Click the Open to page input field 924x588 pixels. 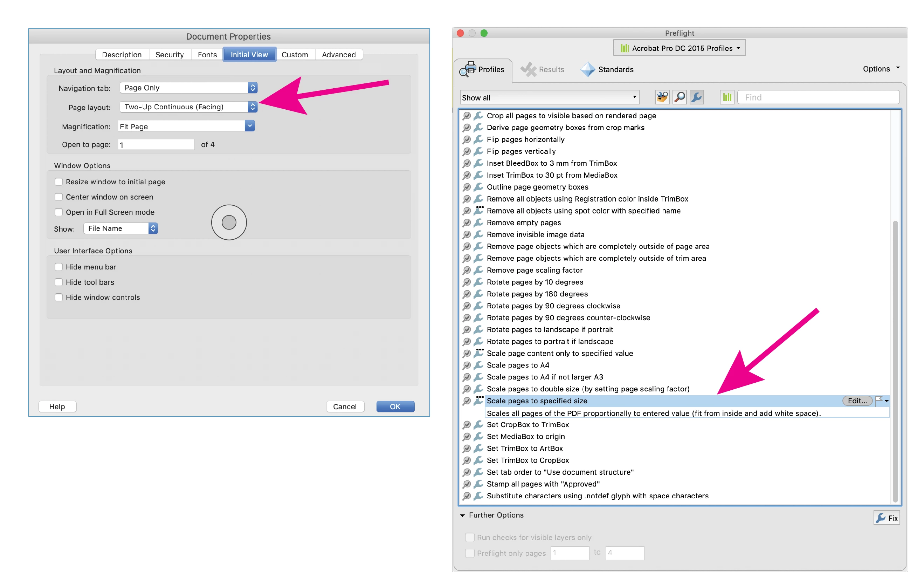(x=156, y=145)
